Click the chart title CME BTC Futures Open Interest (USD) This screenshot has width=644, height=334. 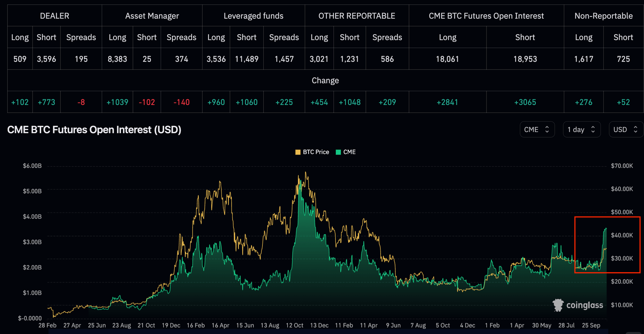click(94, 130)
